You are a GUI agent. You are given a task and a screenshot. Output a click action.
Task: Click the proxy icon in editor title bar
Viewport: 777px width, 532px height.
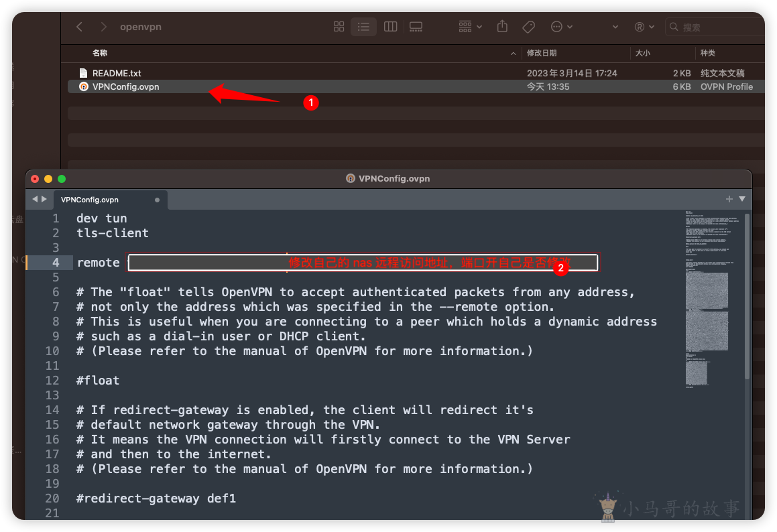(x=351, y=178)
